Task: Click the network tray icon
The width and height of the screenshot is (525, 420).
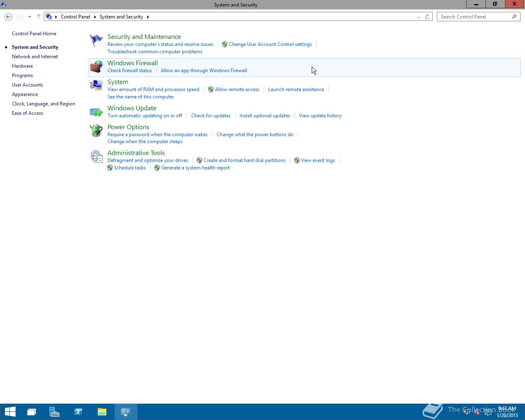Action: point(467,412)
